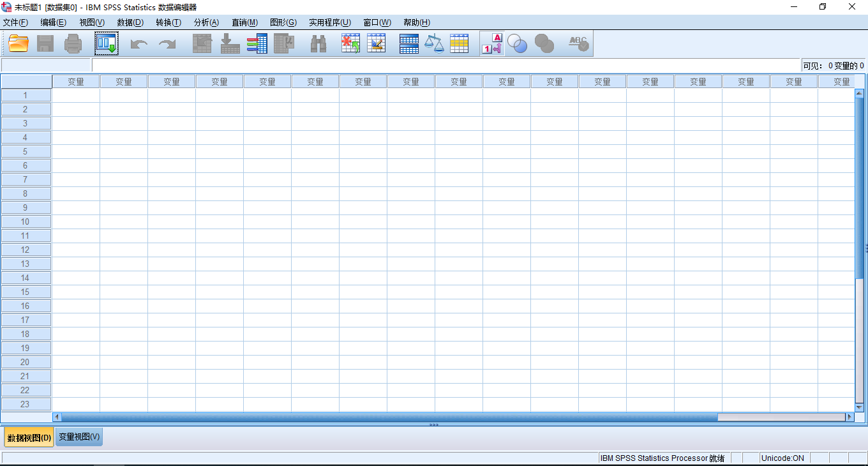Image resolution: width=868 pixels, height=466 pixels.
Task: Click the Insert variable icon
Action: click(377, 43)
